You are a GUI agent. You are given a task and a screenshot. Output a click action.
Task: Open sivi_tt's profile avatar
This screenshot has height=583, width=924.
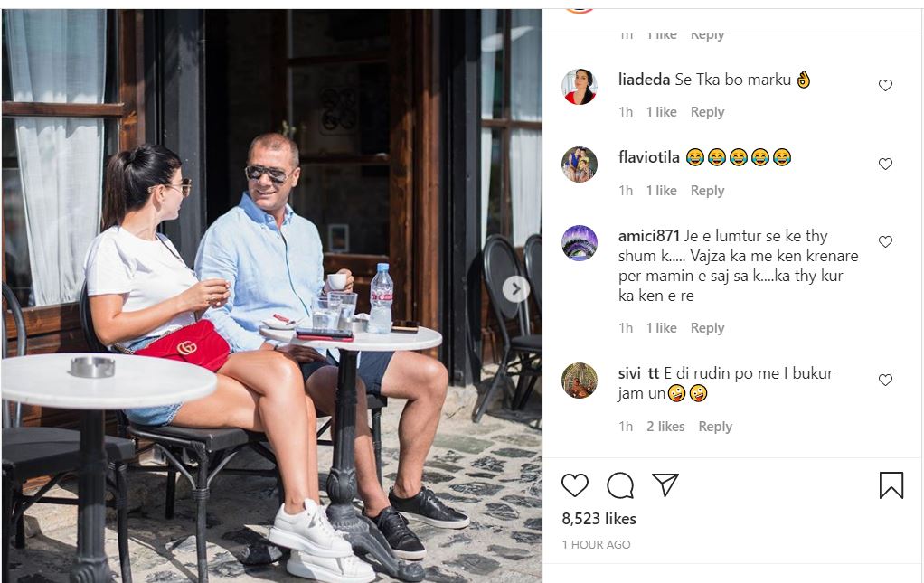tap(580, 381)
